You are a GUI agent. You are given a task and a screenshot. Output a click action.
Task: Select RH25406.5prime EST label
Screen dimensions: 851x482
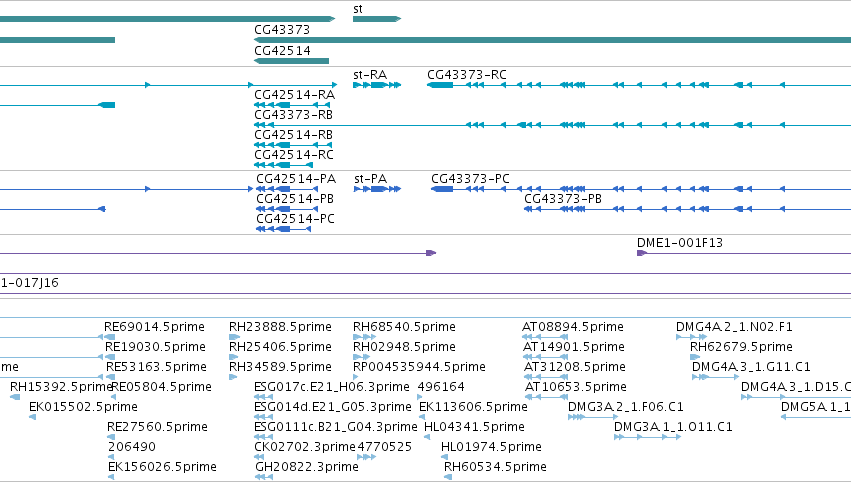(x=280, y=347)
